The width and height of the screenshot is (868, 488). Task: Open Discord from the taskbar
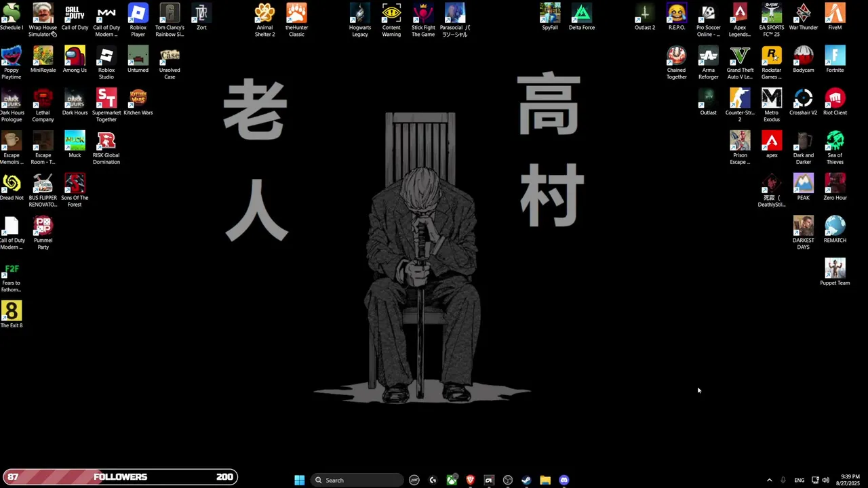tap(564, 480)
